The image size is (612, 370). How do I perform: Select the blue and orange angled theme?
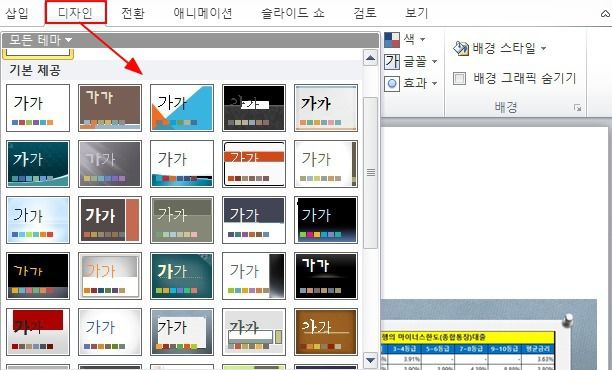tap(182, 108)
